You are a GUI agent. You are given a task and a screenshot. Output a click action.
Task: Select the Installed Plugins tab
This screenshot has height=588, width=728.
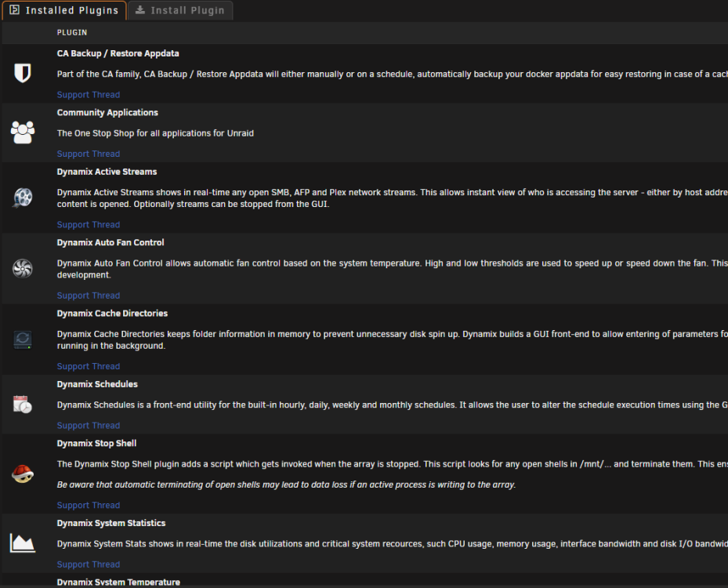[x=64, y=10]
